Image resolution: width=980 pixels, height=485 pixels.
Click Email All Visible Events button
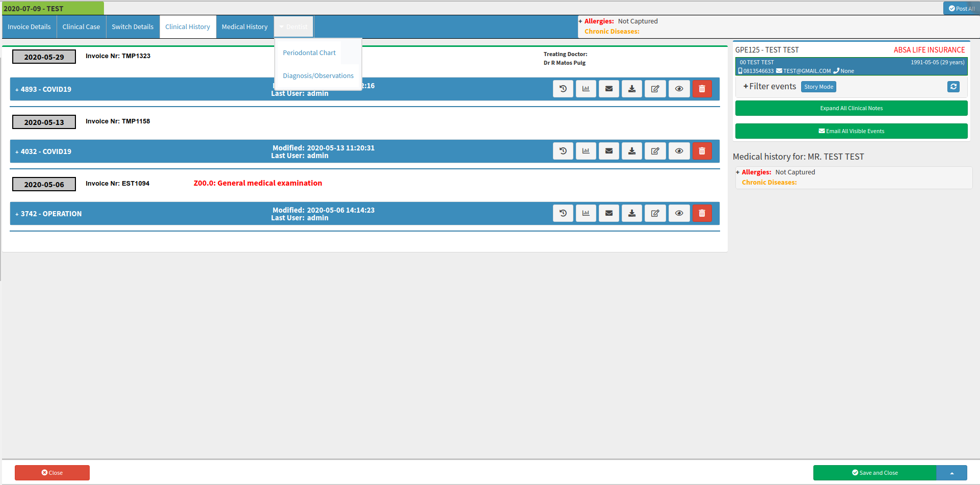tap(851, 131)
